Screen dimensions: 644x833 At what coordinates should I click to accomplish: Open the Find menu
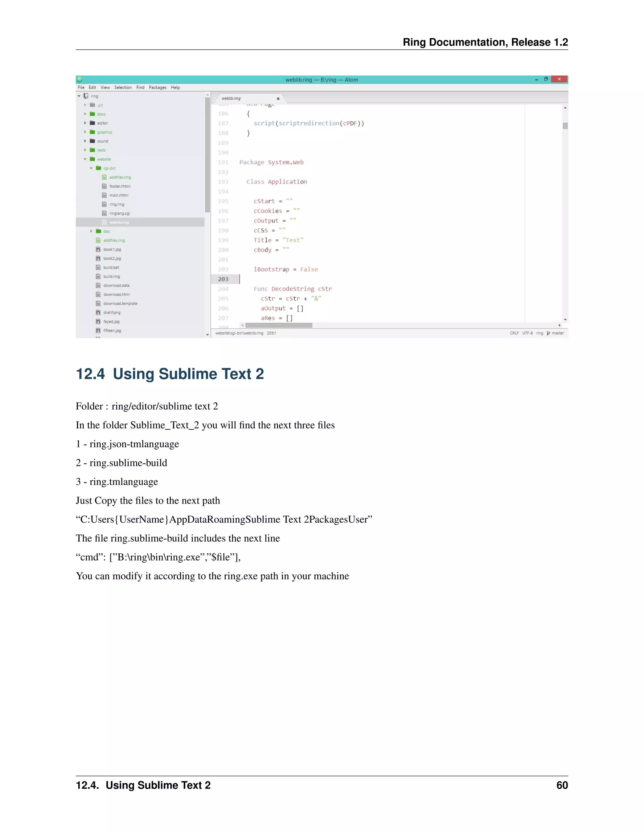pos(140,87)
